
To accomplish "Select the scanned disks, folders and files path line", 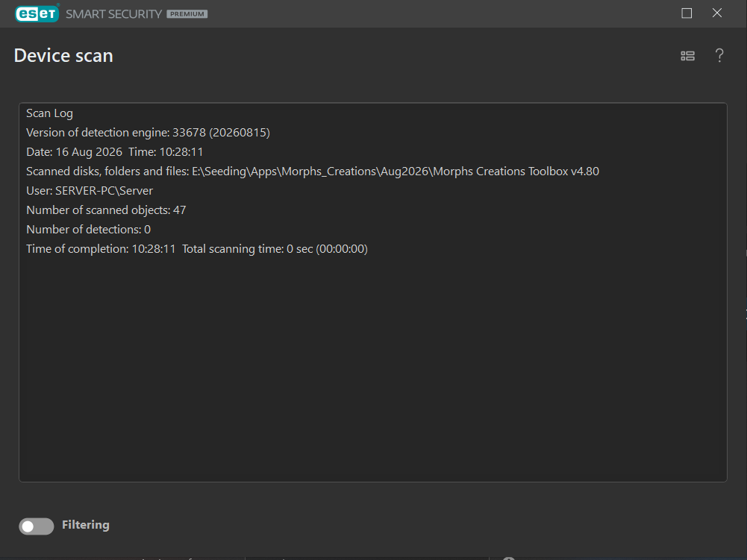I will (313, 172).
